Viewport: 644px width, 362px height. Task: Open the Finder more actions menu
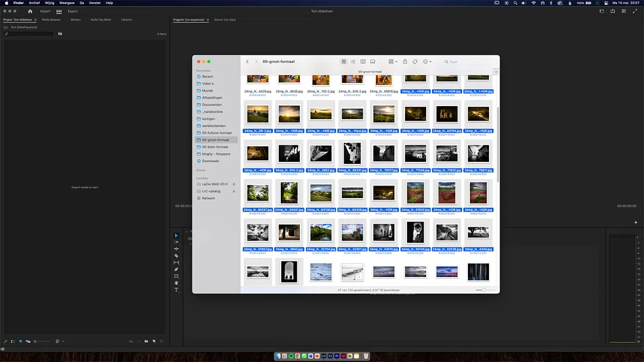tap(427, 61)
